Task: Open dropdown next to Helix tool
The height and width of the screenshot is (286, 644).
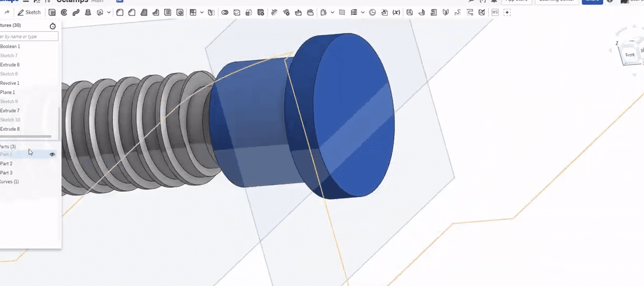Action: tap(362, 12)
